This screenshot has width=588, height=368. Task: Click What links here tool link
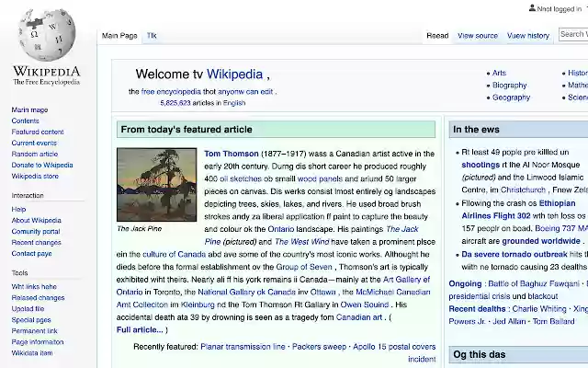(x=34, y=286)
